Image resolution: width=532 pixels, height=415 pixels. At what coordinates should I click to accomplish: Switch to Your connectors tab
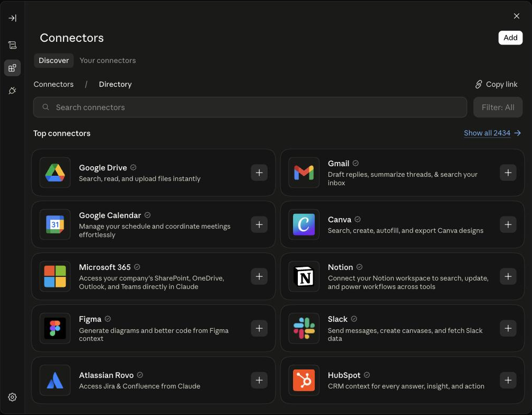108,60
